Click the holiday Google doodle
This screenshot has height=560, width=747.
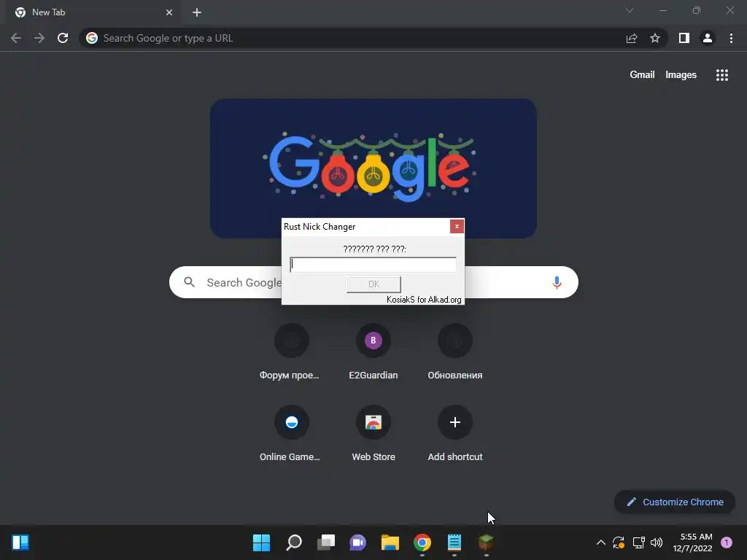373,168
